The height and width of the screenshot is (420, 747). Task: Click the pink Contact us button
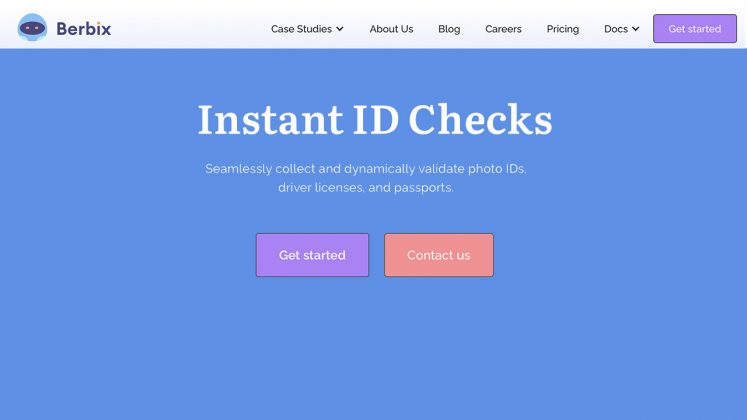click(439, 255)
